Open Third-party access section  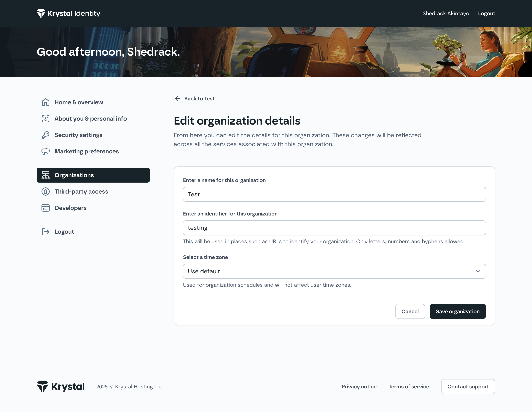[x=93, y=191]
